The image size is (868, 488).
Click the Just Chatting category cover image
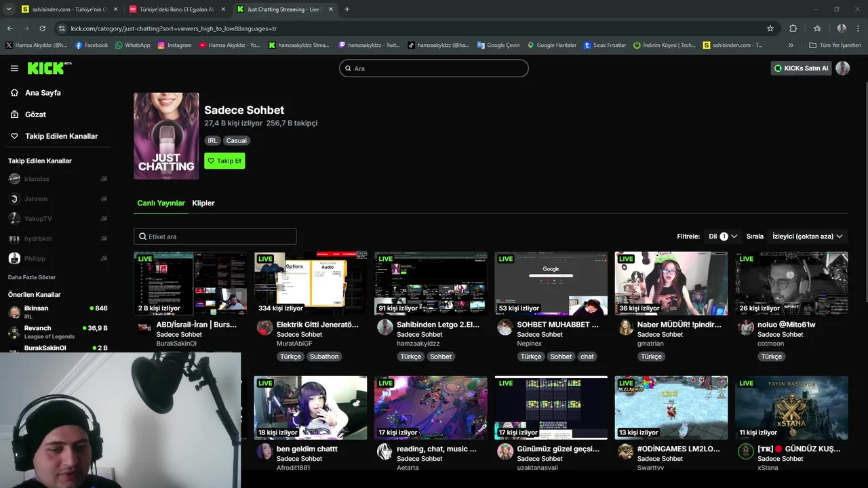pyautogui.click(x=166, y=136)
